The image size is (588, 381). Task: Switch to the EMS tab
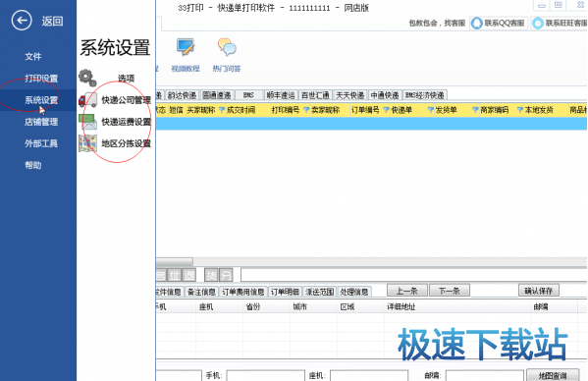(248, 95)
